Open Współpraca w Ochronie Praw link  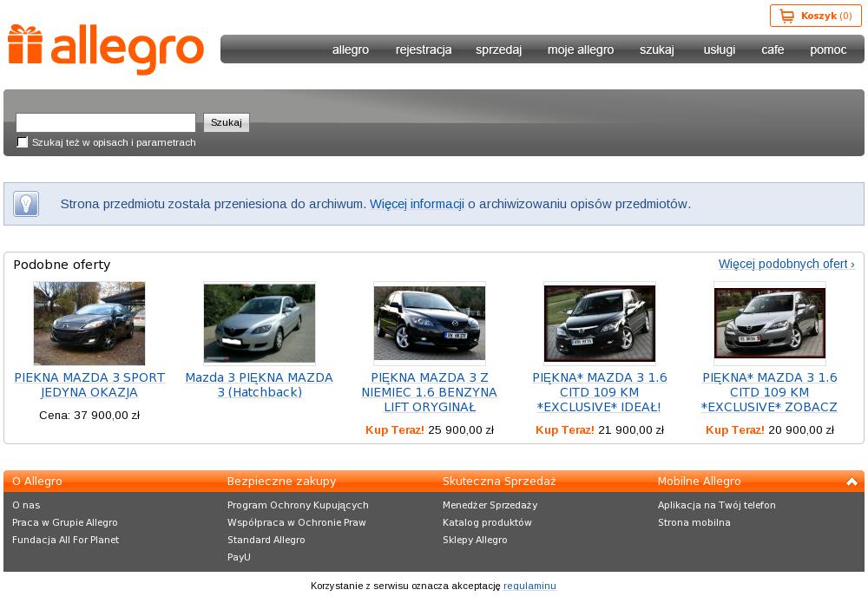[297, 522]
